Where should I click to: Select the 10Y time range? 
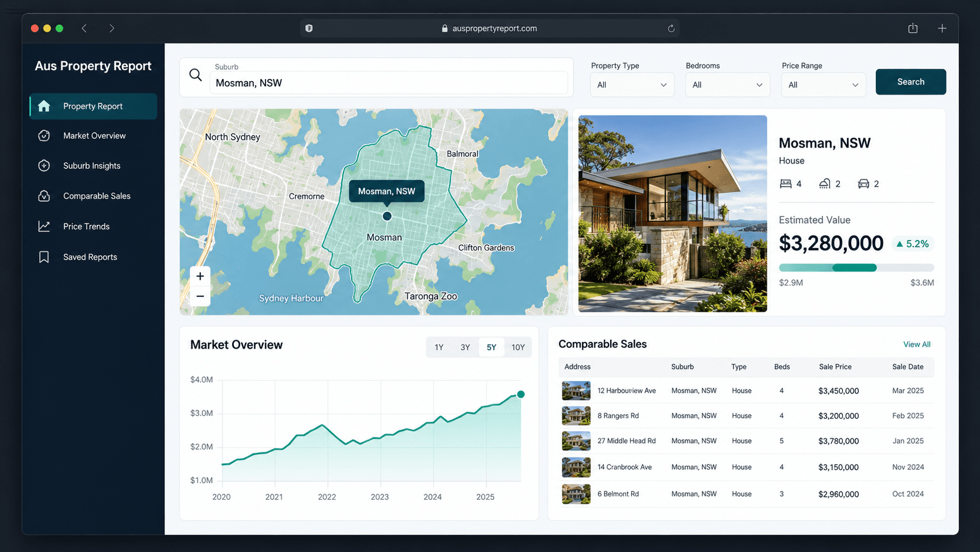518,347
